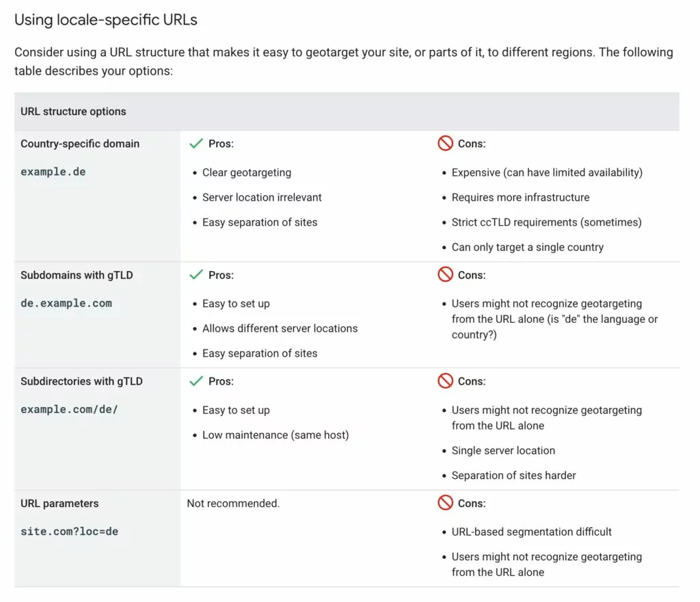Click the red Cons icon for Country-specific domain
This screenshot has height=602, width=700.
point(446,144)
